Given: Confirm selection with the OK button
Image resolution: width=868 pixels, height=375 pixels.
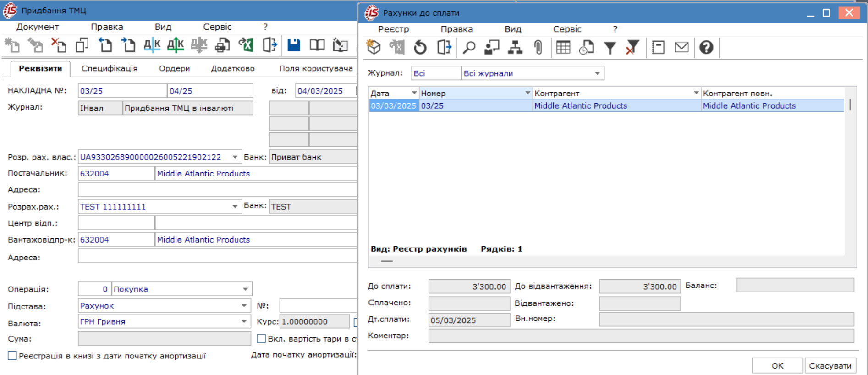Looking at the screenshot, I should (777, 365).
